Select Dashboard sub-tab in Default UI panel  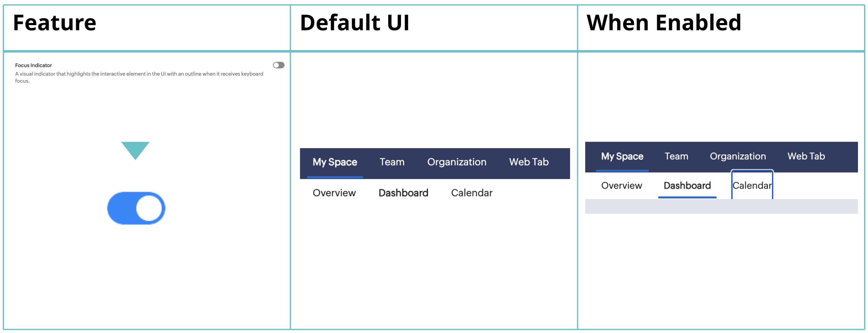click(403, 193)
